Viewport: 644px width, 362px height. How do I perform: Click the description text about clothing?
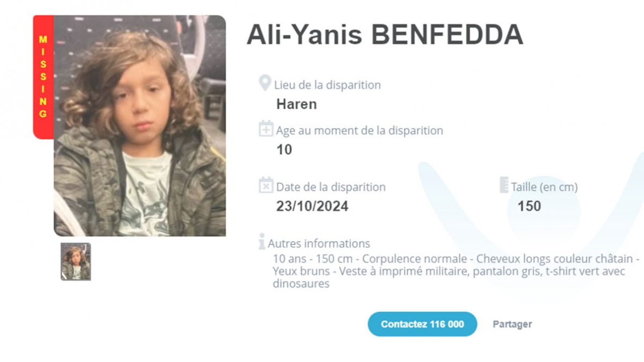[456, 271]
